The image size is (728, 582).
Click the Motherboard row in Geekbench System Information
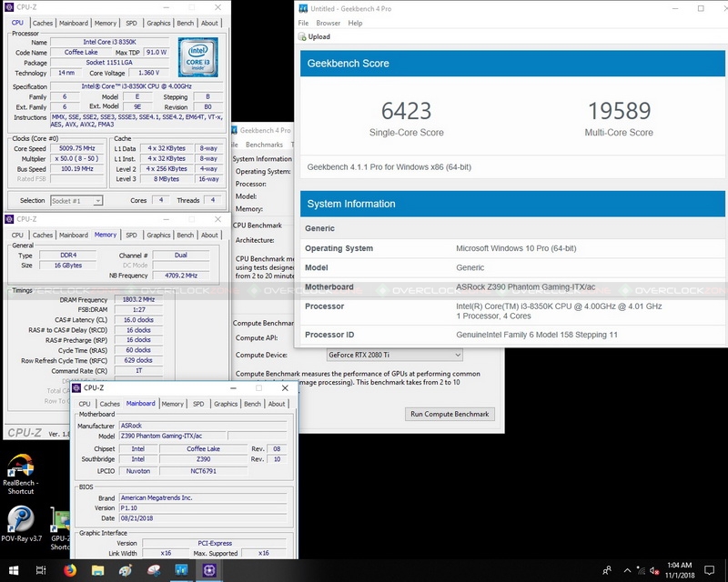pyautogui.click(x=512, y=286)
